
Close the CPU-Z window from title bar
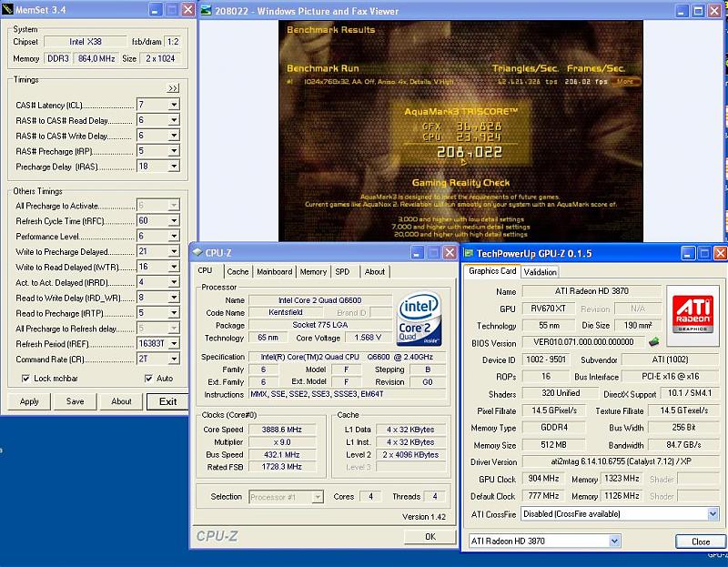click(450, 253)
